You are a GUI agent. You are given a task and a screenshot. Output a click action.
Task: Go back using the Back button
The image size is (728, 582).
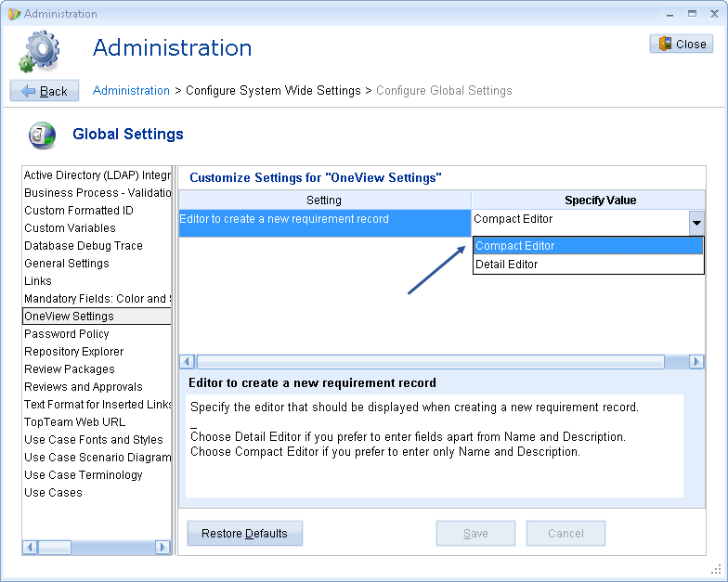pos(45,91)
